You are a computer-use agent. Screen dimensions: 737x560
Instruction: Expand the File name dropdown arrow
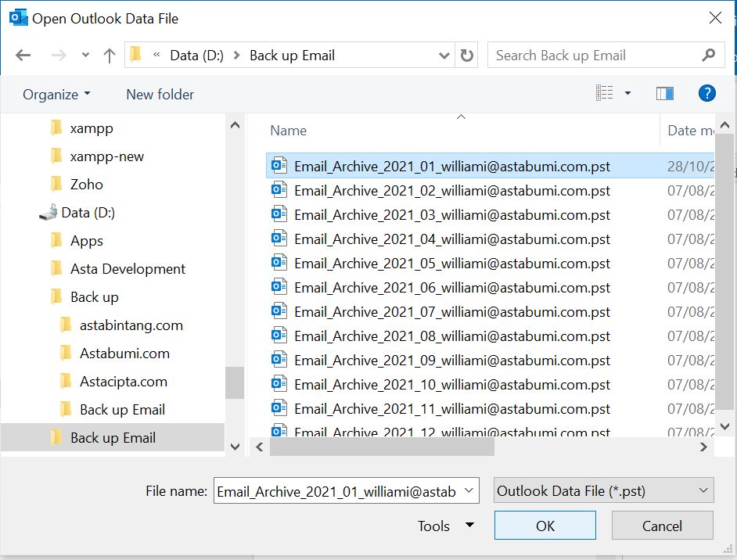[469, 491]
